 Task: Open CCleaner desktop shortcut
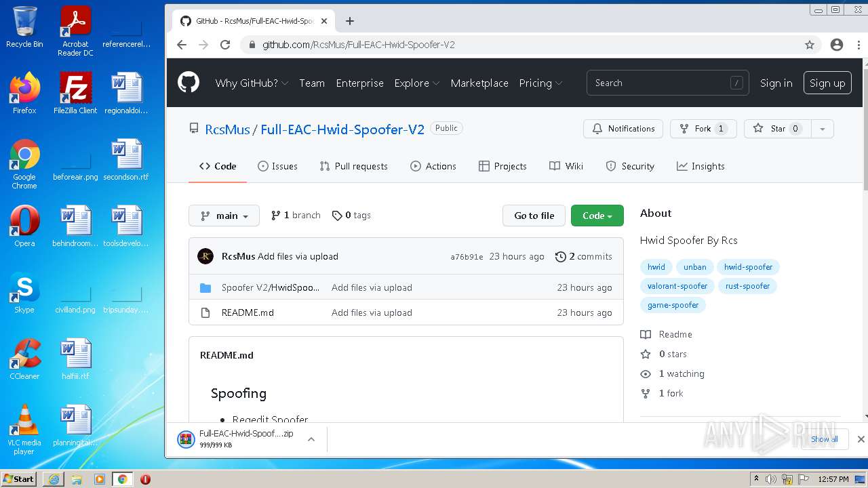coord(24,359)
